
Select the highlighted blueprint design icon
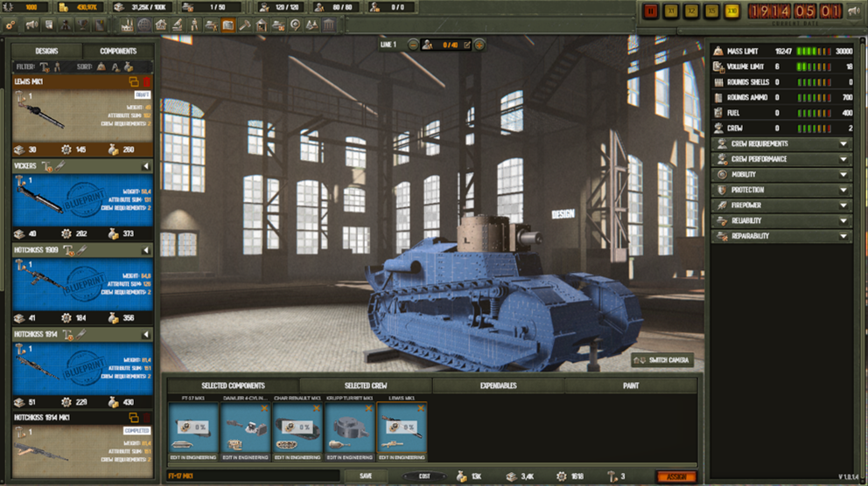228,24
